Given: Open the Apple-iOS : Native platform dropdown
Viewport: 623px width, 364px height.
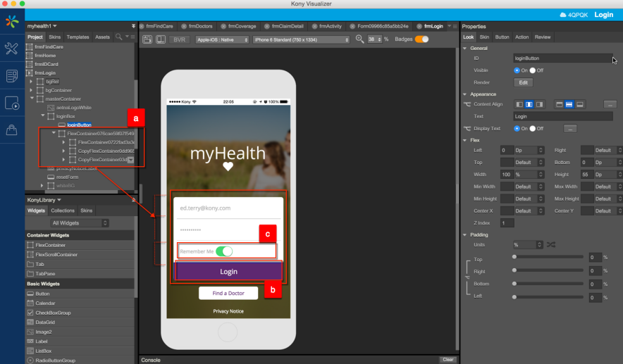Looking at the screenshot, I should tap(222, 39).
